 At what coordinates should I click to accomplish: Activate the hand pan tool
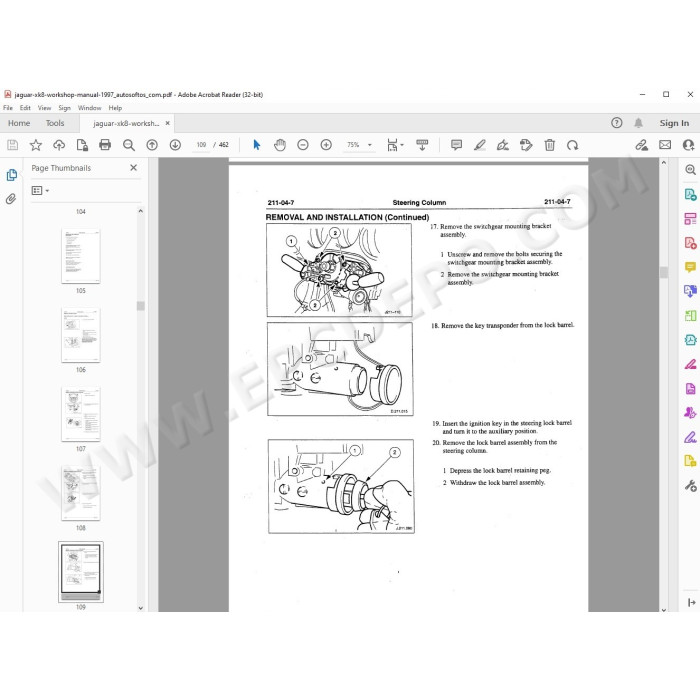point(280,145)
